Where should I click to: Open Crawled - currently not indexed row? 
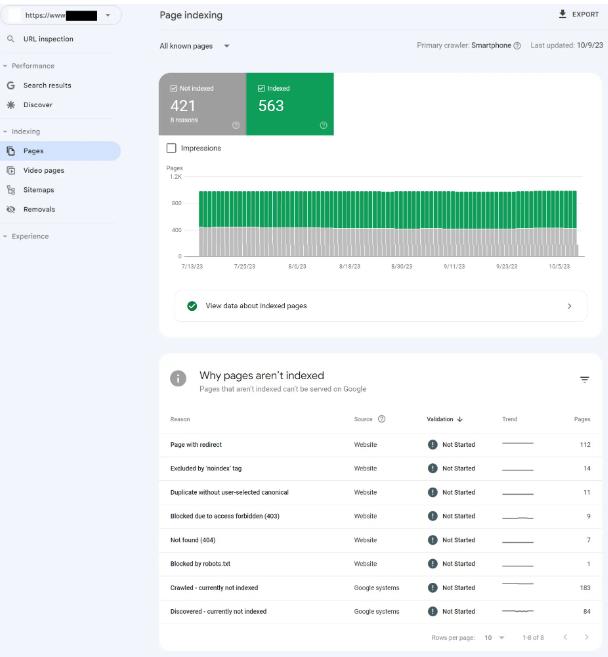(380, 588)
